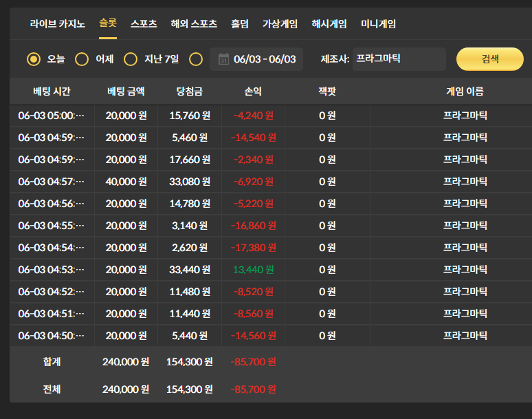
Task: Select the 06-03 04:57 bet time cell
Action: [x=52, y=182]
